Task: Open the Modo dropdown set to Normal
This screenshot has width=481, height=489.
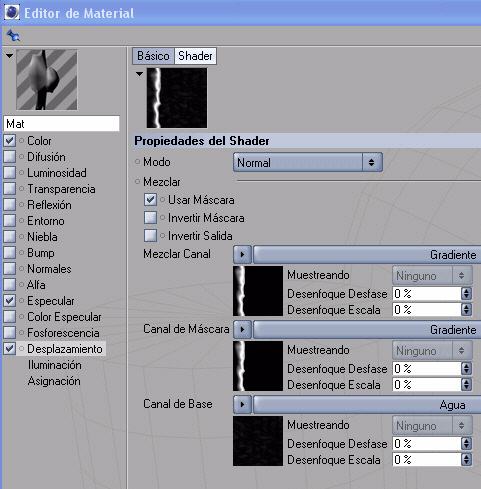Action: coord(308,162)
